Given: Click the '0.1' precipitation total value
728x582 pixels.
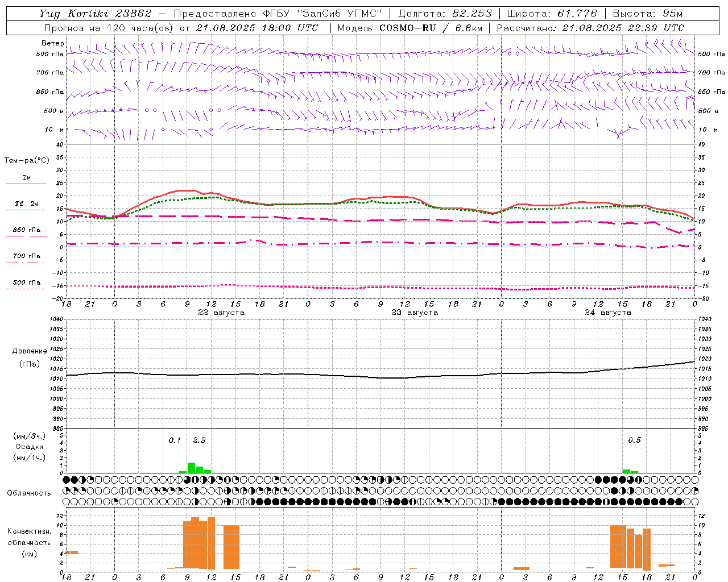Looking at the screenshot, I should pyautogui.click(x=175, y=440).
